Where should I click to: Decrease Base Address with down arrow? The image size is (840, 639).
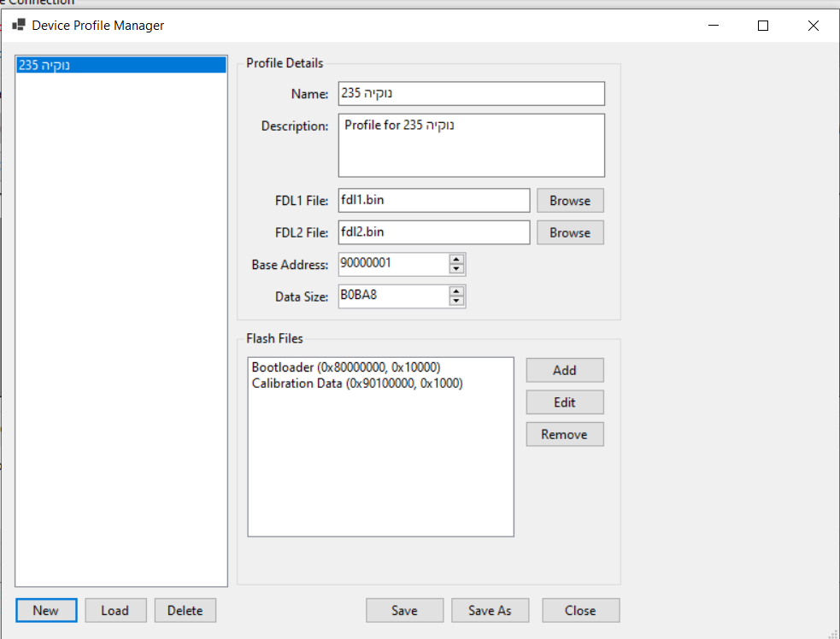coord(456,269)
